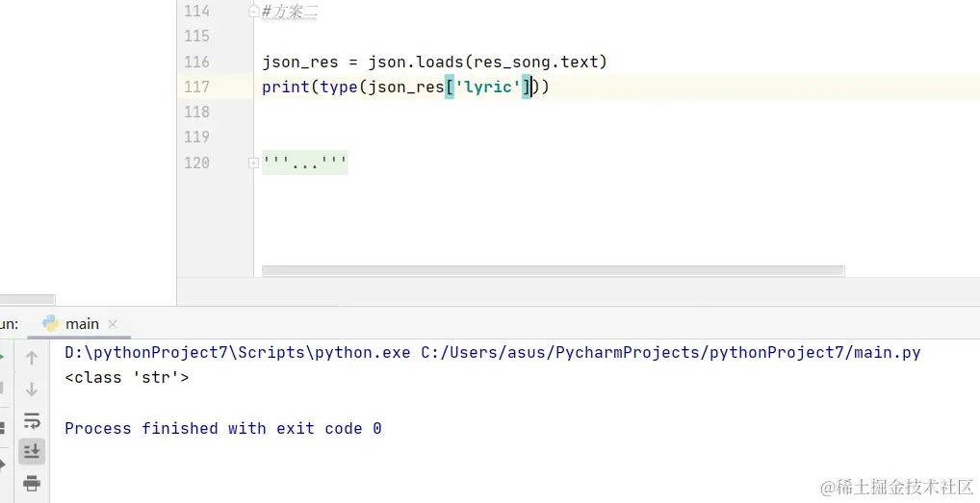Click line number 118 in the gutter
This screenshot has height=503, width=980.
[x=197, y=112]
